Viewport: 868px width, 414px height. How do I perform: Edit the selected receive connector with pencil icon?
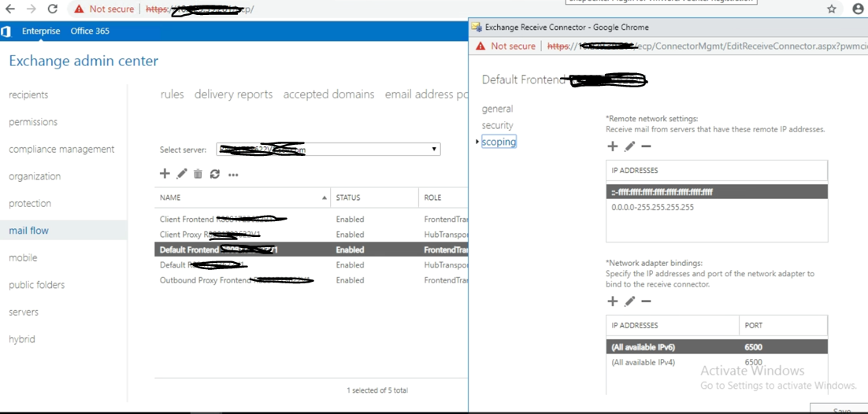click(182, 174)
